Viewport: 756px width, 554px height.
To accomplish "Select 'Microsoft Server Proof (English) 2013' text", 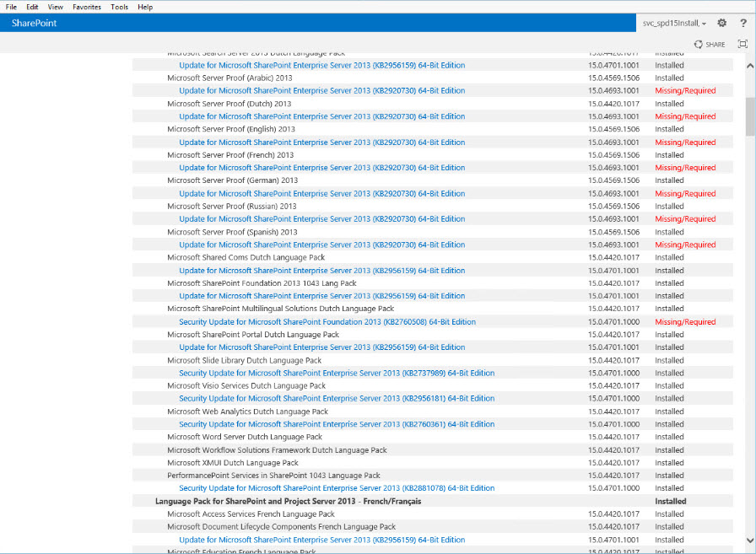I will click(x=231, y=129).
